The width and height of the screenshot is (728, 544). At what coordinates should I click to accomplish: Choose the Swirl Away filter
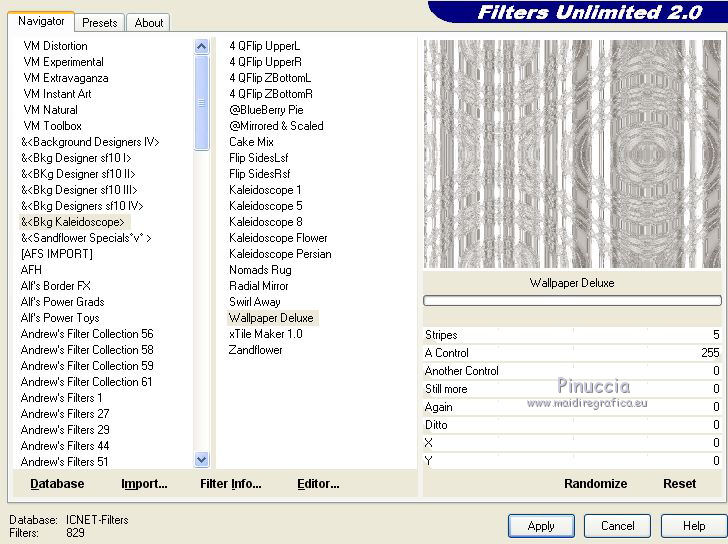click(254, 302)
